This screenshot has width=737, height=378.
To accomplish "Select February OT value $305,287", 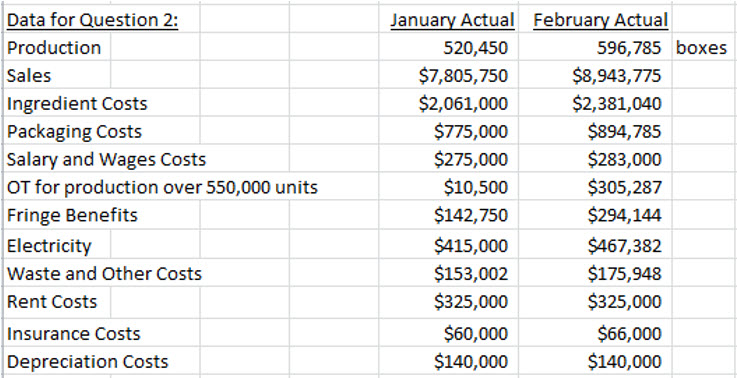I will click(624, 187).
